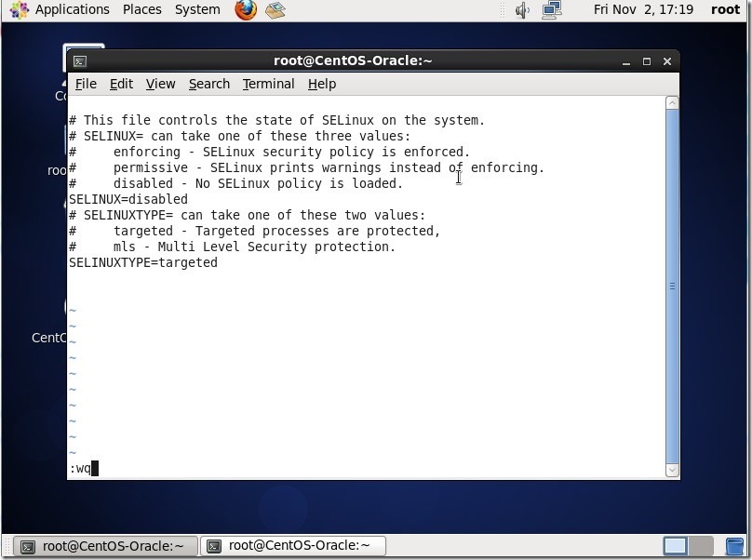Open the terminal File menu
The height and width of the screenshot is (560, 752).
point(86,84)
